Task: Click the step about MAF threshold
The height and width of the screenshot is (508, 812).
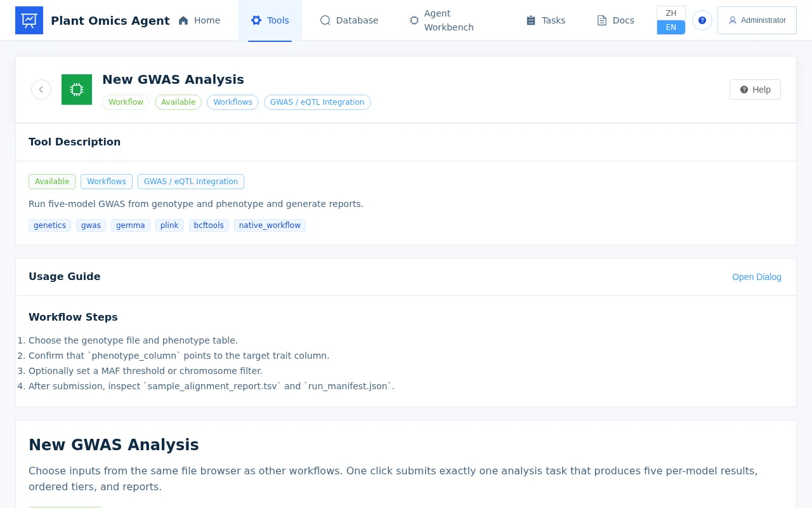Action: pos(145,371)
